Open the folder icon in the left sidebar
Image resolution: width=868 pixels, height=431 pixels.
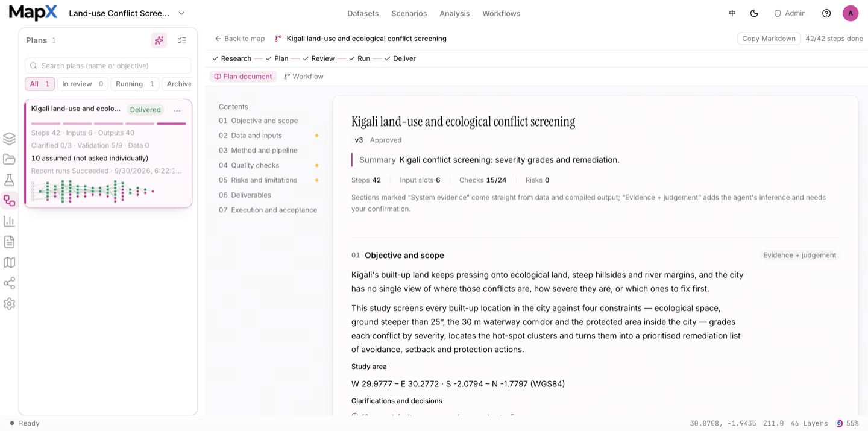coord(9,159)
